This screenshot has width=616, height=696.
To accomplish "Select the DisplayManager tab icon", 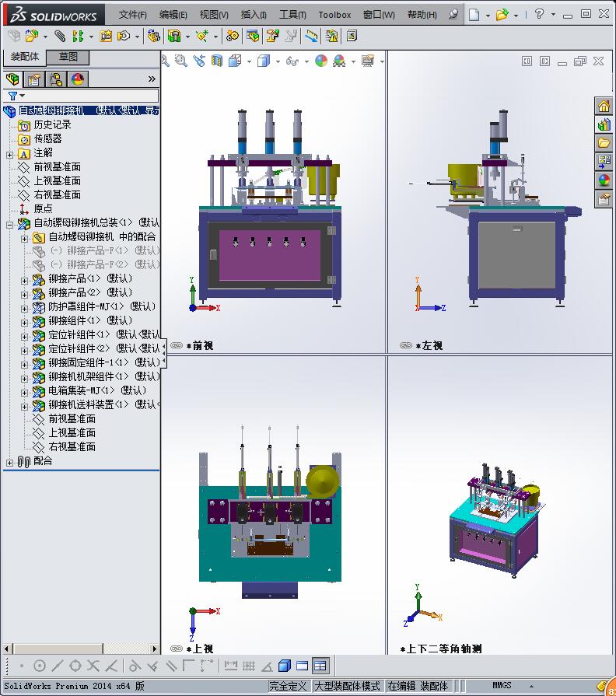I will (x=78, y=79).
